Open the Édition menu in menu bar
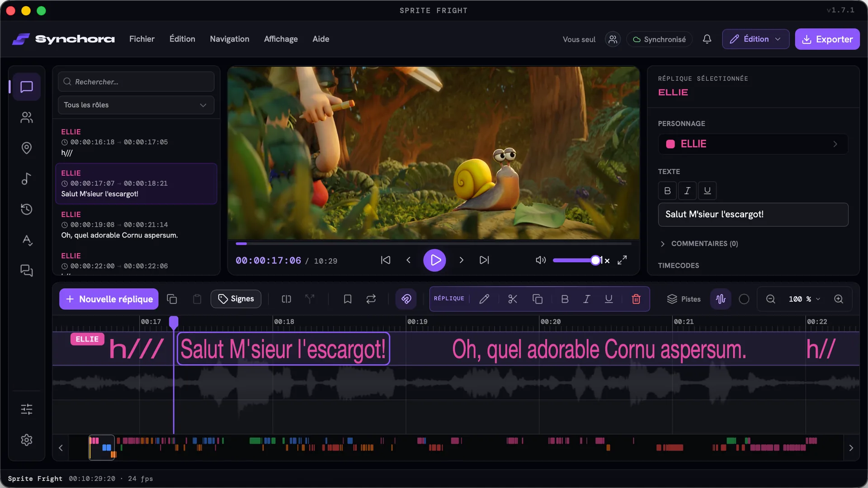Screen dimensions: 868x488 click(182, 39)
